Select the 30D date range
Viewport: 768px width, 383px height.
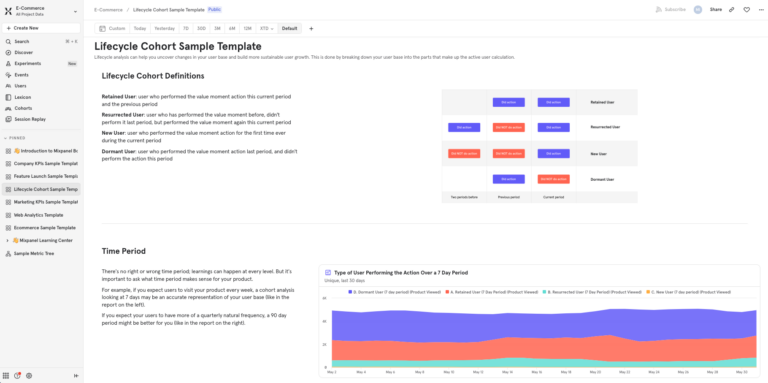pos(201,28)
